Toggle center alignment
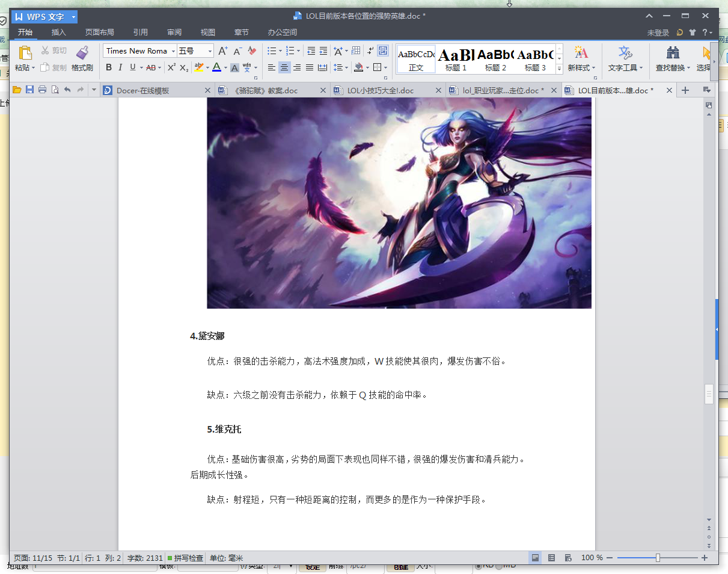Image resolution: width=728 pixels, height=574 pixels. click(284, 67)
